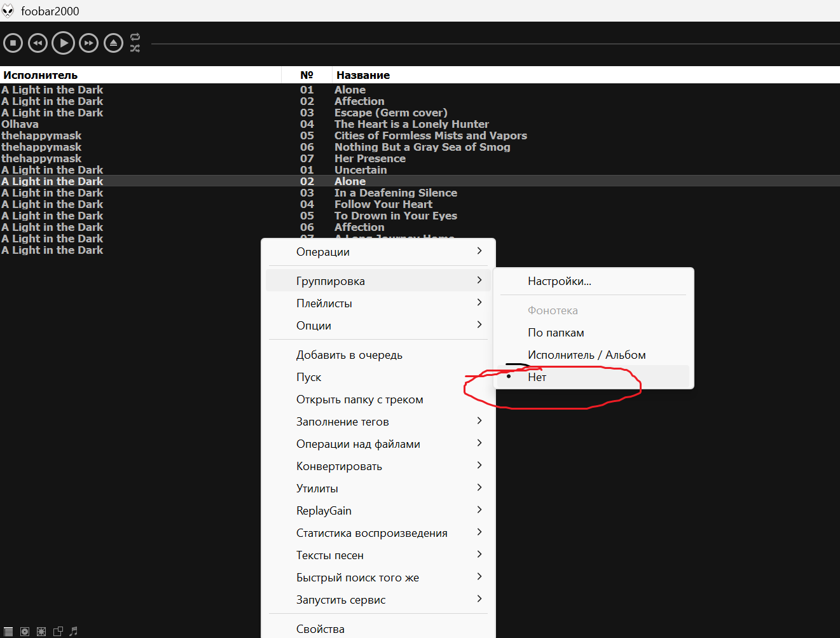
Task: Click the music note icon in bottom bar
Action: pyautogui.click(x=74, y=632)
